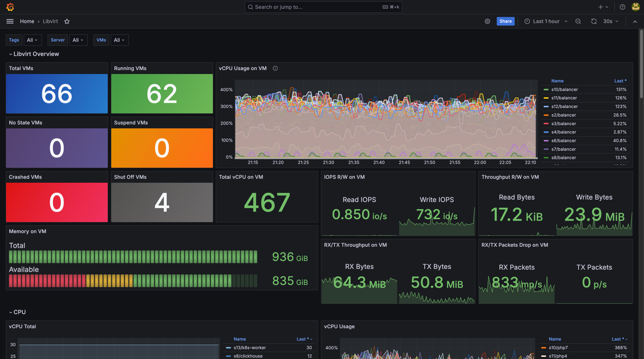Open the Tags variable dropdown

point(32,40)
